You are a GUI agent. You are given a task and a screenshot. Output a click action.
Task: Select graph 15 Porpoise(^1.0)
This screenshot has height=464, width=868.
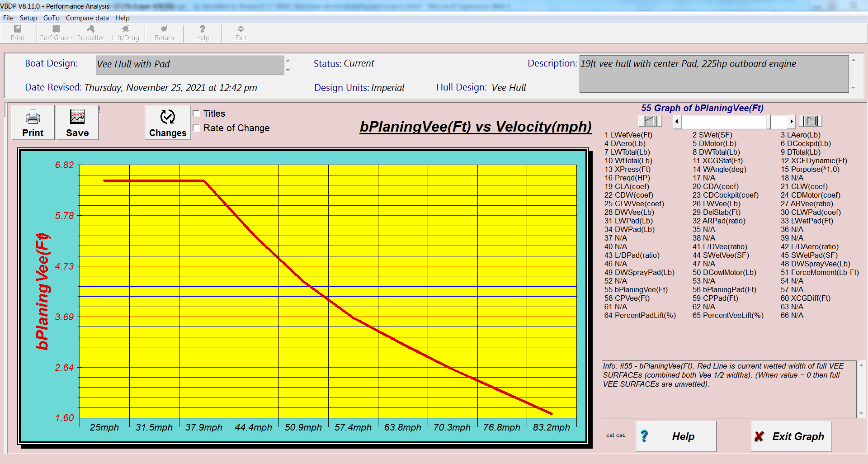[810, 169]
